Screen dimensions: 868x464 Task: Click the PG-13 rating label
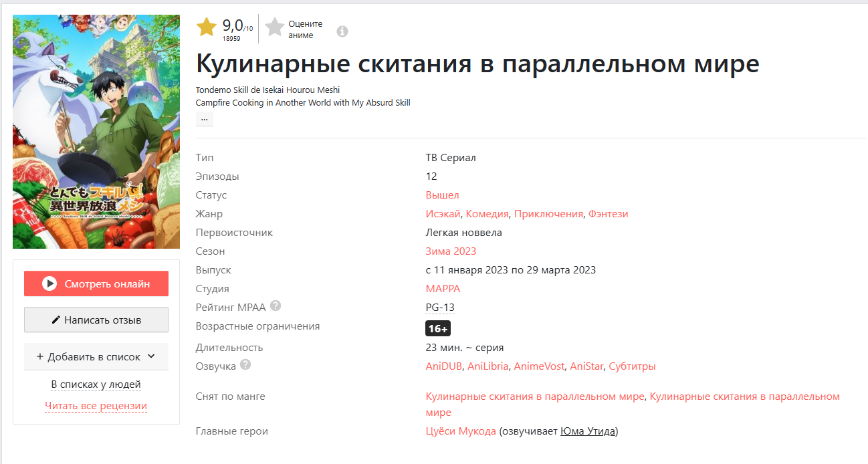[x=440, y=308]
